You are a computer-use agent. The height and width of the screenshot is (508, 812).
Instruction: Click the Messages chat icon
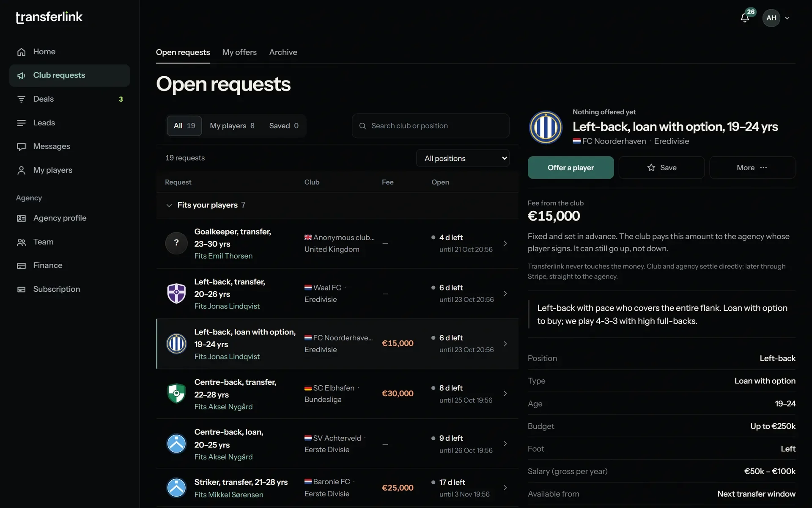(x=21, y=146)
